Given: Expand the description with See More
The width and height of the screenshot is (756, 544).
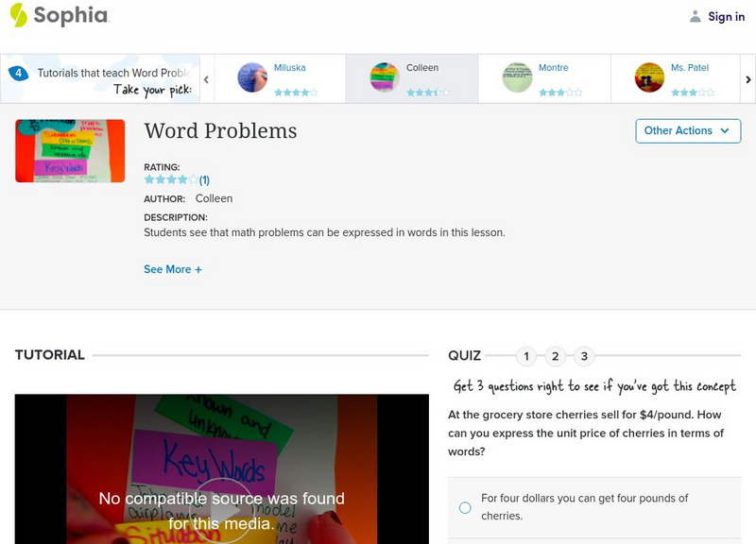Looking at the screenshot, I should pos(173,269).
